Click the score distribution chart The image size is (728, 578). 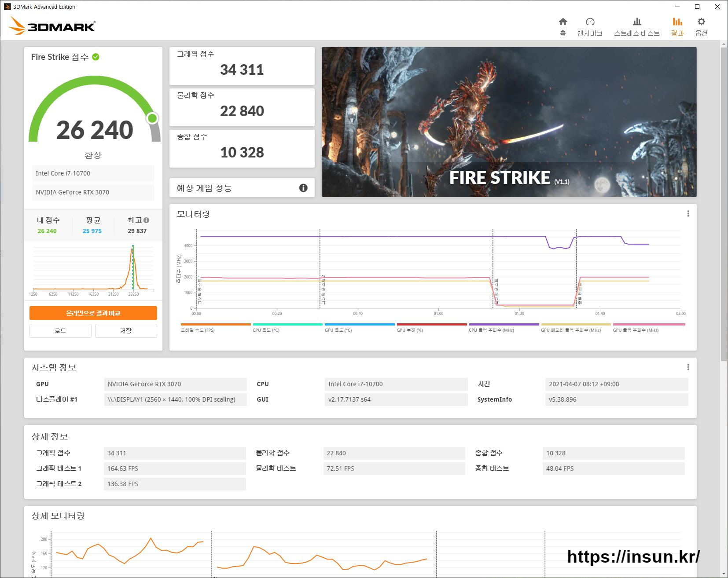(93, 271)
